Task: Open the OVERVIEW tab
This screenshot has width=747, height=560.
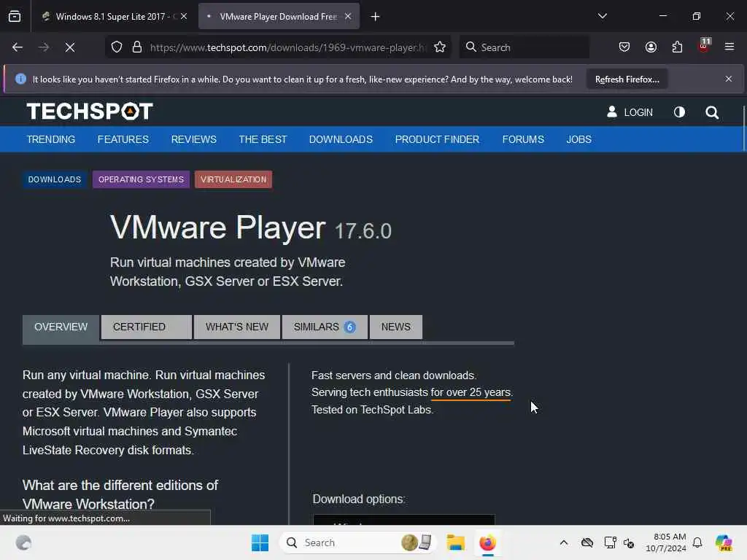Action: [x=61, y=327]
